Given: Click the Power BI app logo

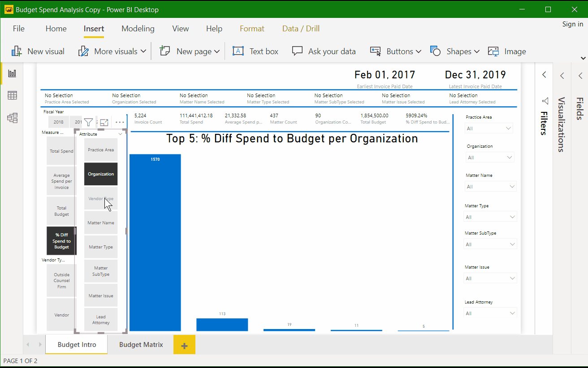Looking at the screenshot, I should [x=9, y=9].
